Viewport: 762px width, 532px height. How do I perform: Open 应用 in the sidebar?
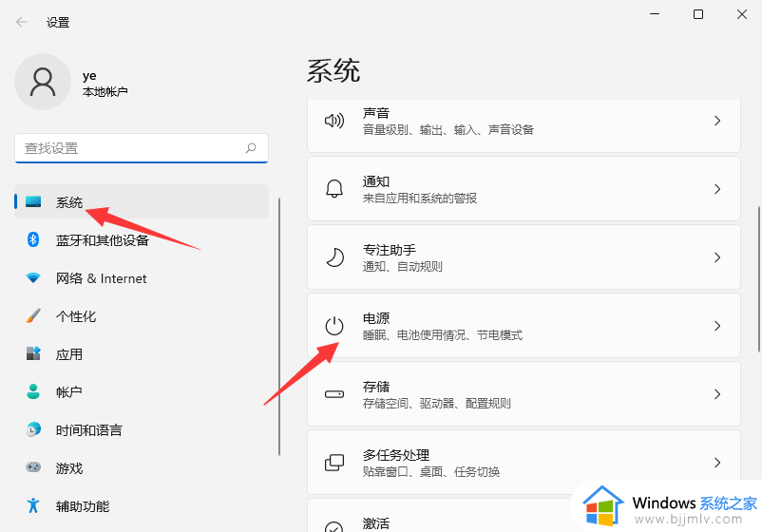[142, 353]
